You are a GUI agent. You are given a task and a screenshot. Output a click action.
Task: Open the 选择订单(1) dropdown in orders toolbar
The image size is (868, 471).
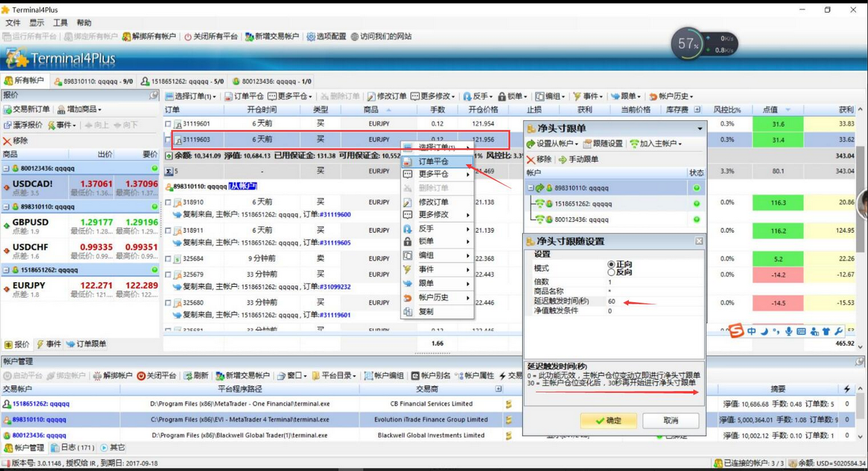[x=190, y=96]
